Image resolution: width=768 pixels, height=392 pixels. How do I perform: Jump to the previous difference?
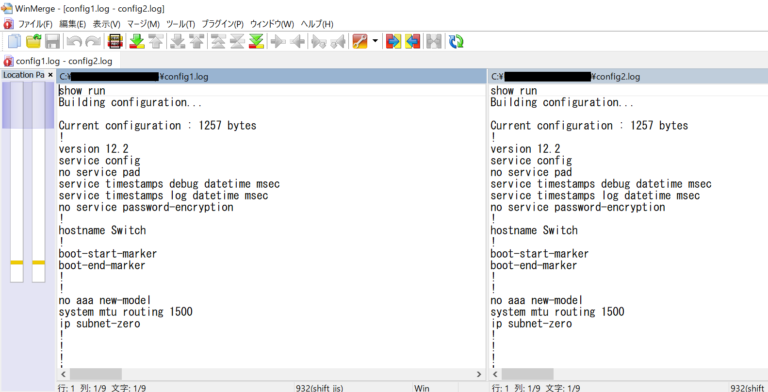click(156, 42)
